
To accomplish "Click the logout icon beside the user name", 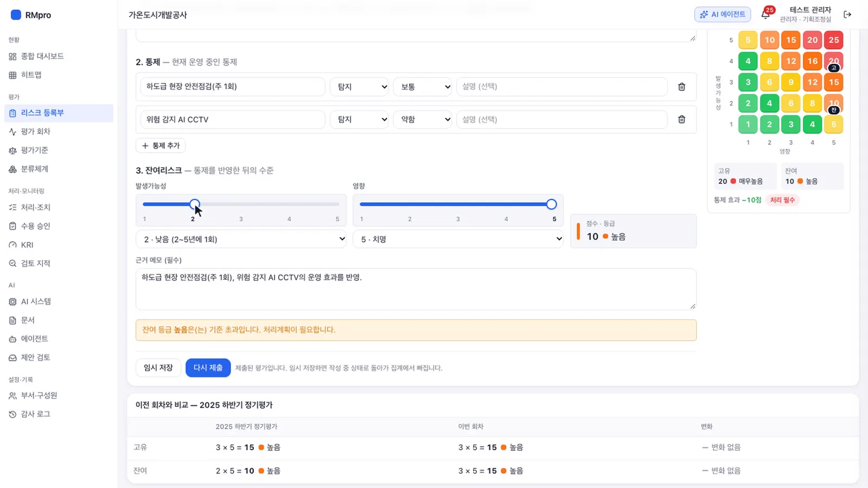I will [847, 15].
